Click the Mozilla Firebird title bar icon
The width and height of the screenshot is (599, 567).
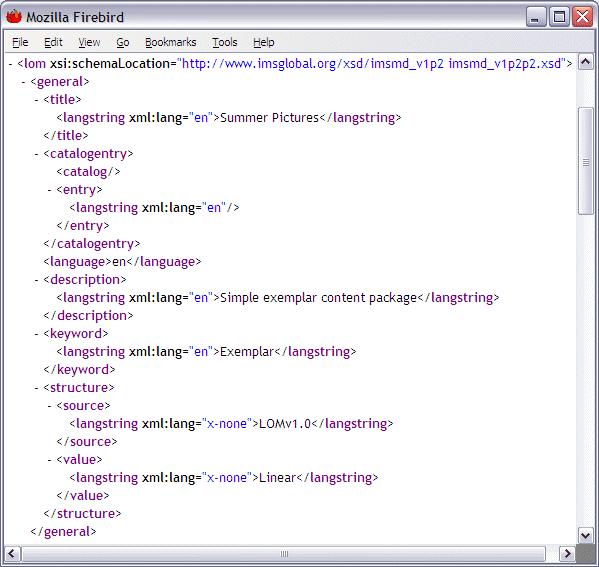tap(14, 17)
